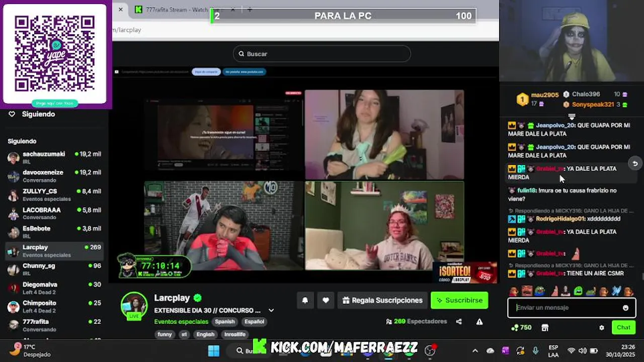Screen dimensions: 644x362
Task: Open a new browser tab
Action: [250, 10]
